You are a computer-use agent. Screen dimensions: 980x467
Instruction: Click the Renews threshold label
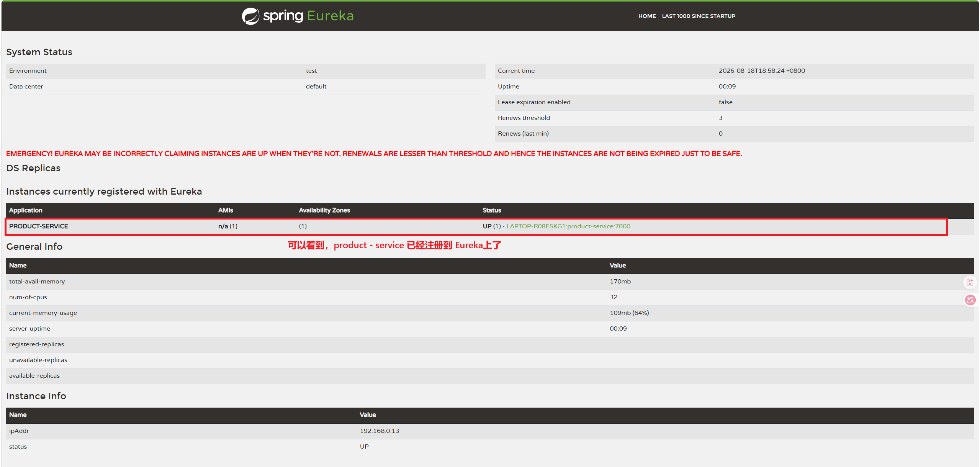(x=524, y=118)
